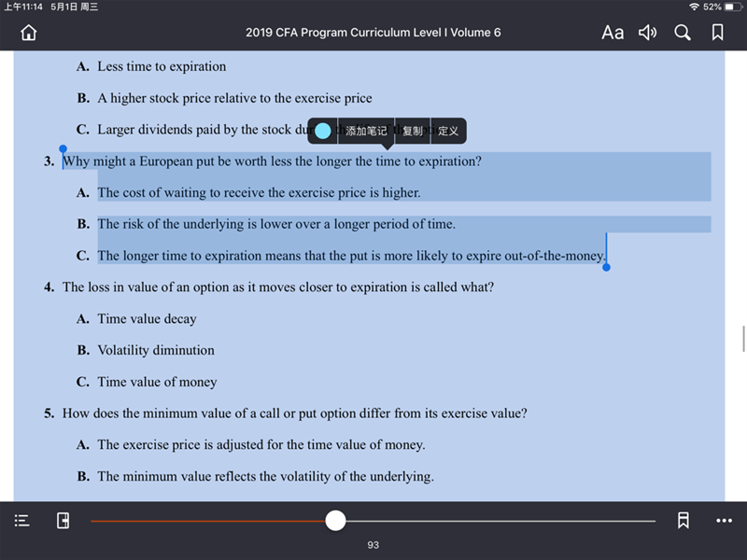The image size is (747, 560).
Task: Tap question 3 'Why might a European put'
Action: 272,161
